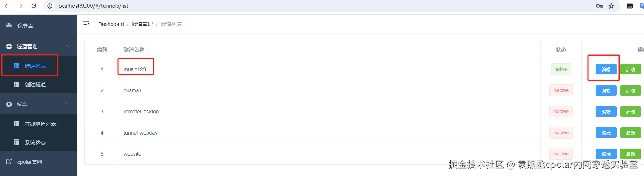Click the browser reload page icon
644x176 pixels.
point(34,6)
